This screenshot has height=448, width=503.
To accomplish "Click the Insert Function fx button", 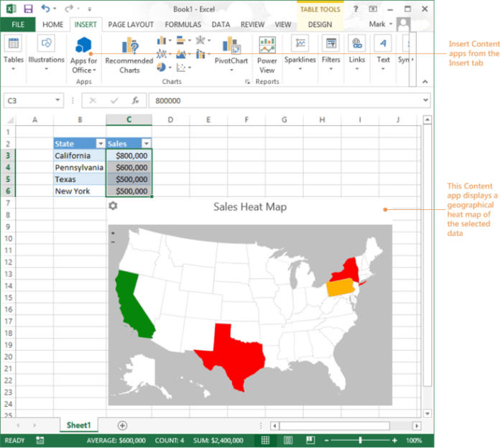I will [134, 101].
